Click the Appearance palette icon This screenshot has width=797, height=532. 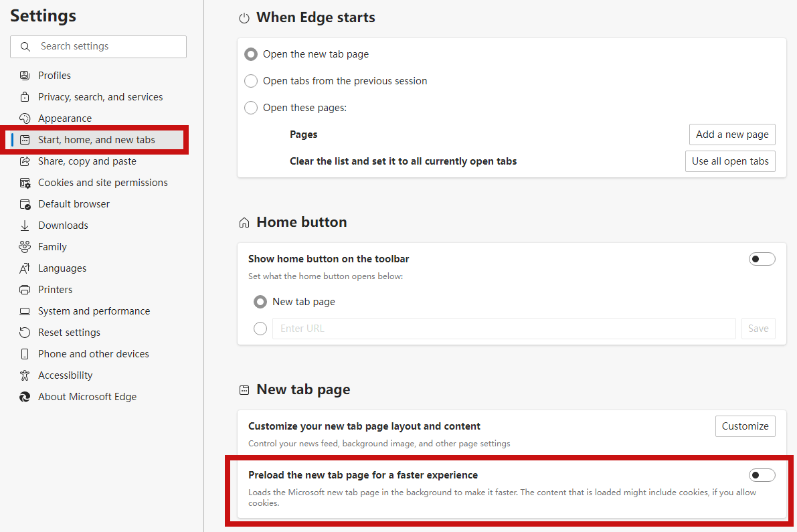24,118
